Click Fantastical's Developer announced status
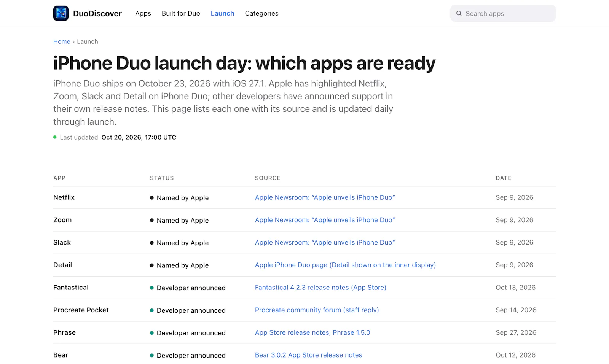This screenshot has width=609, height=364. (188, 288)
